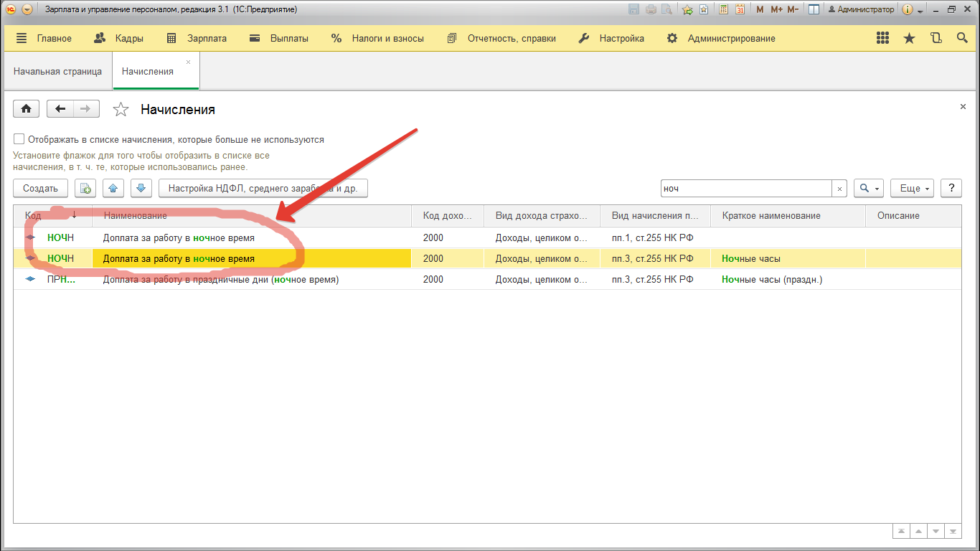This screenshot has height=551, width=980.
Task: Expand the info dropdown arrow by Администратор
Action: click(x=920, y=10)
